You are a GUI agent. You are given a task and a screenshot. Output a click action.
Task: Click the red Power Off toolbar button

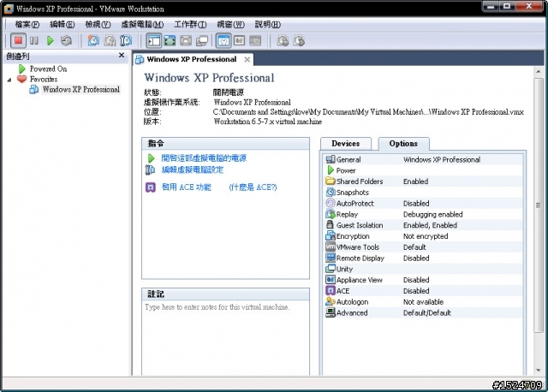18,41
